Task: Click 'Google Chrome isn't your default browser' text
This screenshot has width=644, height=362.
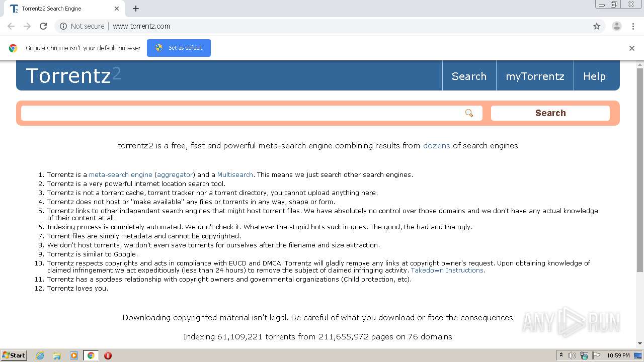Action: pos(83,48)
